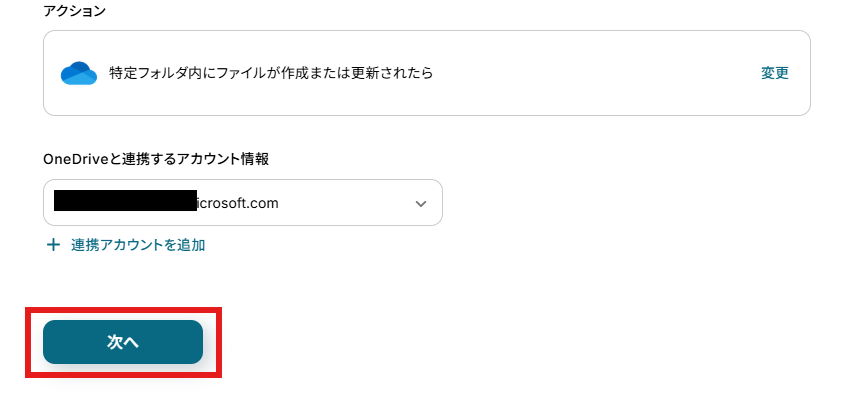
Task: Change the action using 変更
Action: (x=774, y=73)
